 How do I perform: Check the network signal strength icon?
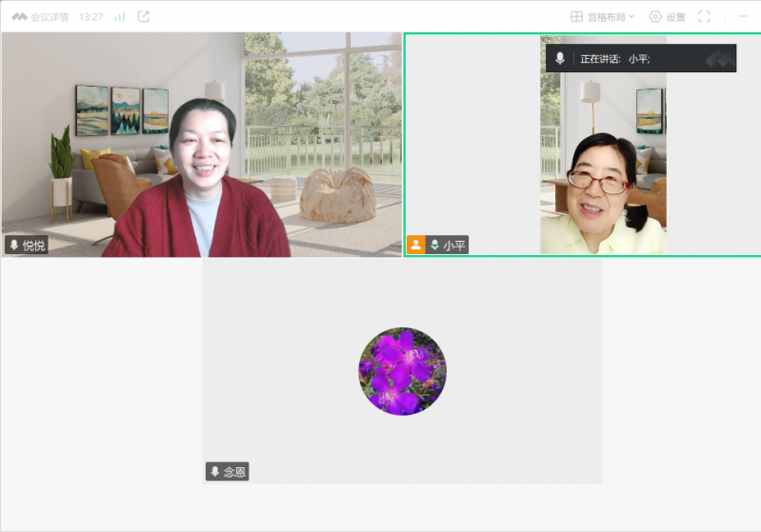tap(120, 17)
